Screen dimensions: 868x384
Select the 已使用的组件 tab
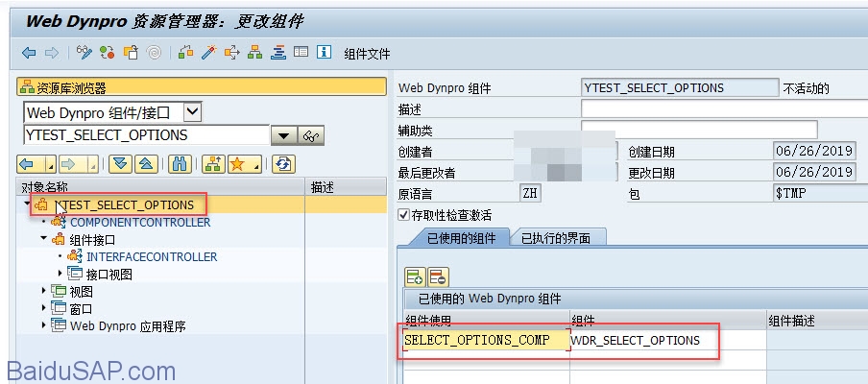point(461,237)
